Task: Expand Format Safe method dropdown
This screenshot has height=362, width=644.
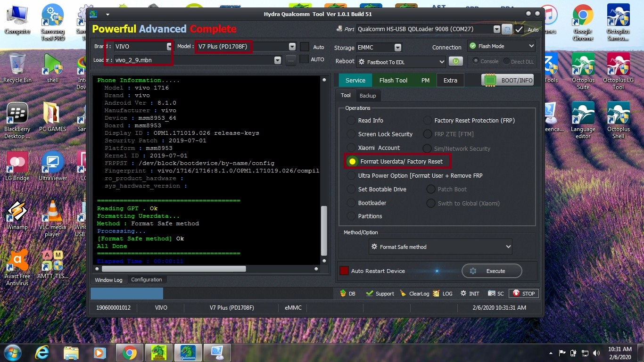Action: coord(508,247)
